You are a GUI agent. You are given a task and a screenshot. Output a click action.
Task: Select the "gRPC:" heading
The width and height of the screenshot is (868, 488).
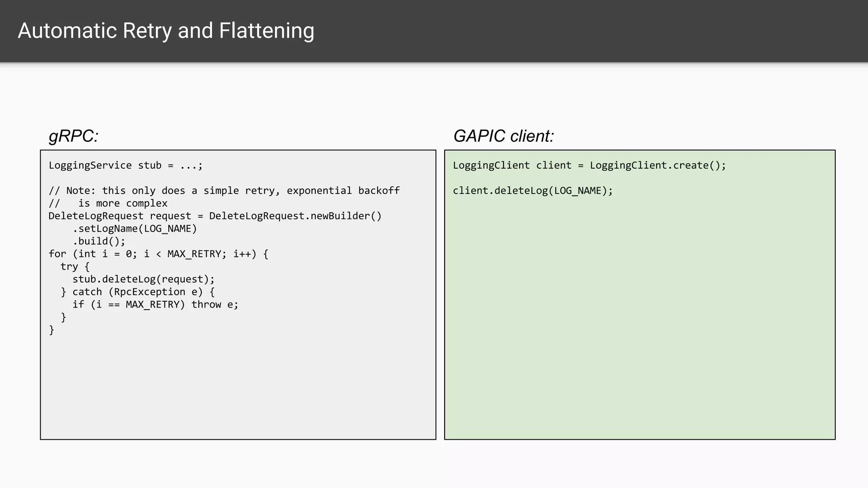74,136
